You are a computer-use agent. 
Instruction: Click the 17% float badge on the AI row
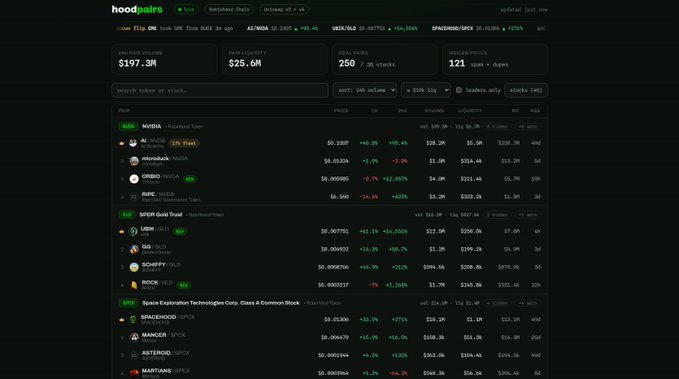coord(184,143)
